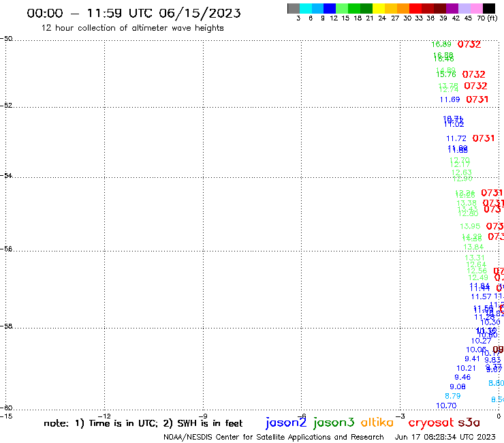Click the red time 0731 beside 11.69

pyautogui.click(x=477, y=100)
